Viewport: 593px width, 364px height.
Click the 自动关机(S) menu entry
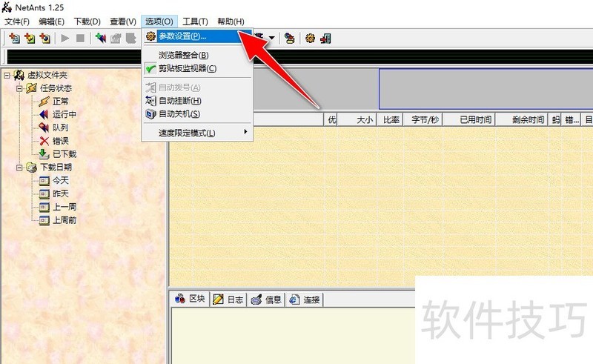pos(197,114)
